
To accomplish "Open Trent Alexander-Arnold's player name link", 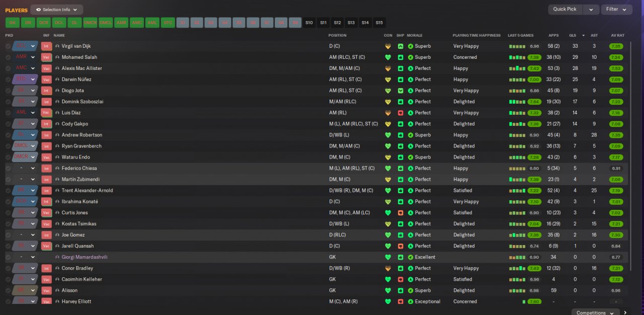I will tap(87, 190).
